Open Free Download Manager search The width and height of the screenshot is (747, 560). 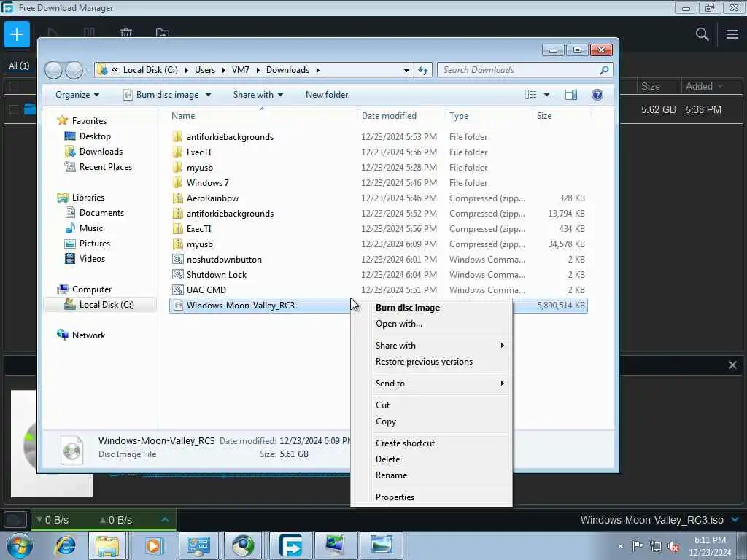coord(702,34)
